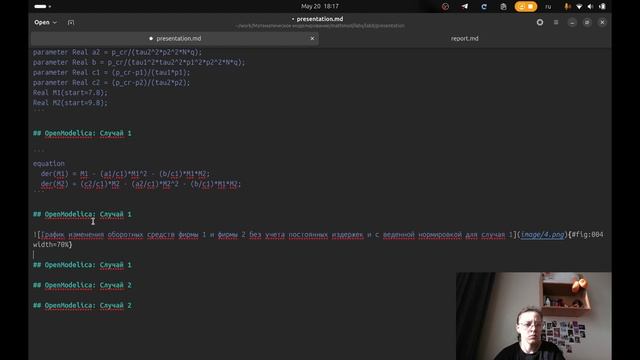The image size is (640, 360).
Task: Click the circular save button in header bar
Action: 540,22
